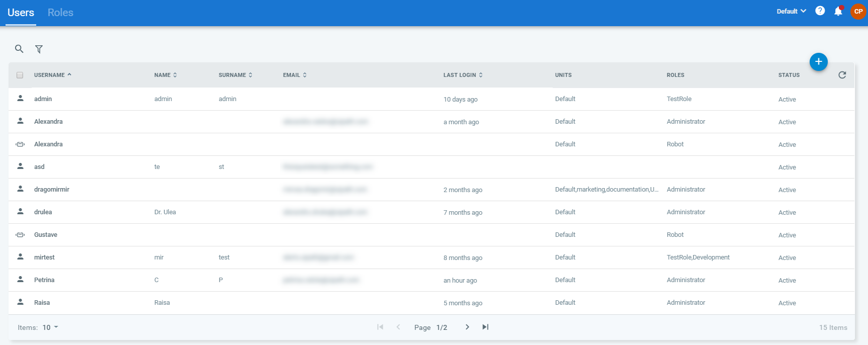Screen dimensions: 868x345
Task: Click Active status of Raisa row
Action: tap(787, 303)
